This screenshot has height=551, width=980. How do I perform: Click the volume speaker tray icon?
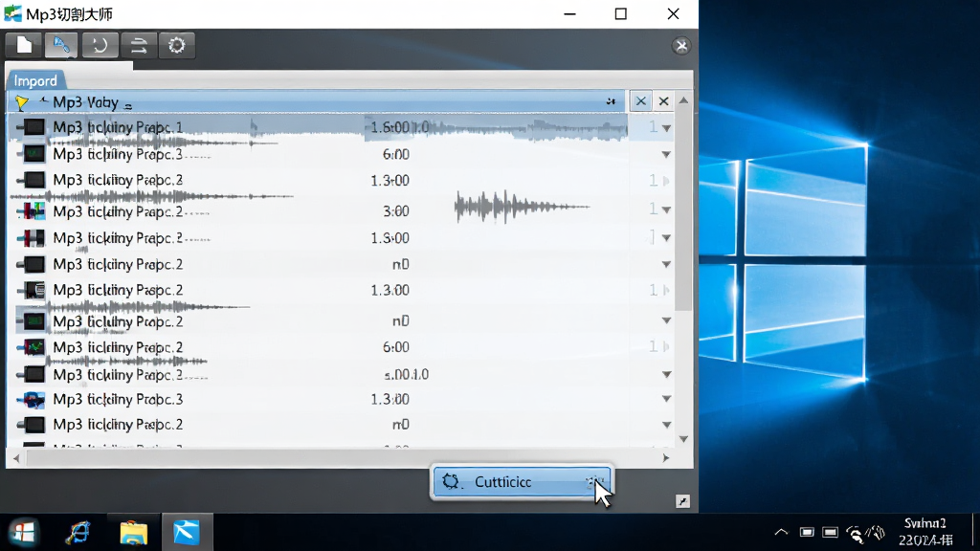pyautogui.click(x=878, y=532)
